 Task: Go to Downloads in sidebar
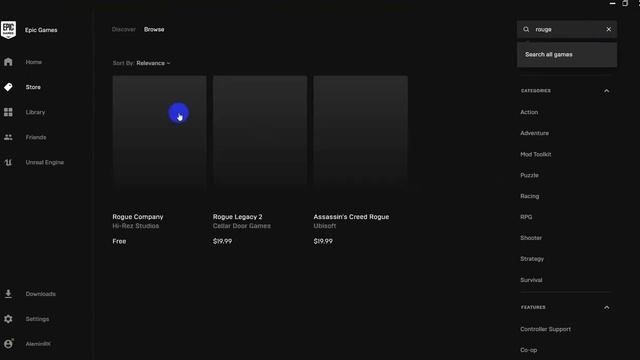(x=40, y=294)
